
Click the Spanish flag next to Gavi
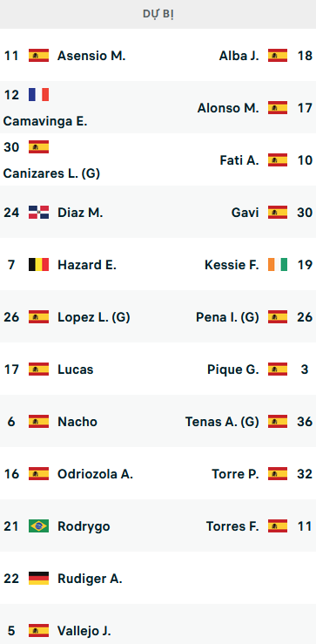tap(278, 213)
